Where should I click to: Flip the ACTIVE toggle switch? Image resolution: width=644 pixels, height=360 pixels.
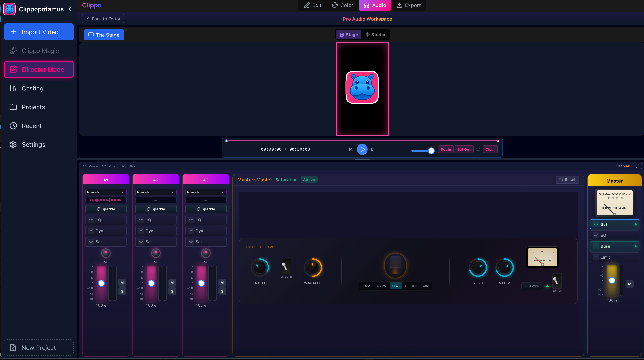pyautogui.click(x=557, y=281)
